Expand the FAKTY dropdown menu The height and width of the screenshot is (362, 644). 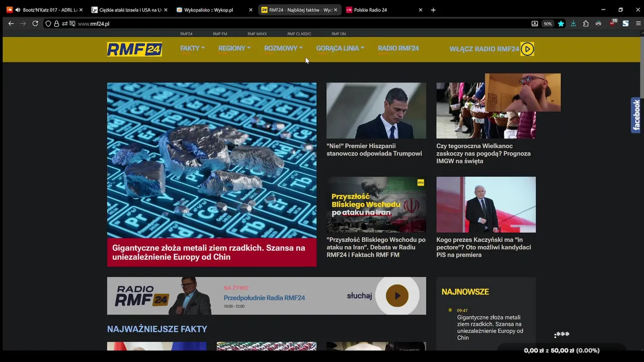coord(192,48)
